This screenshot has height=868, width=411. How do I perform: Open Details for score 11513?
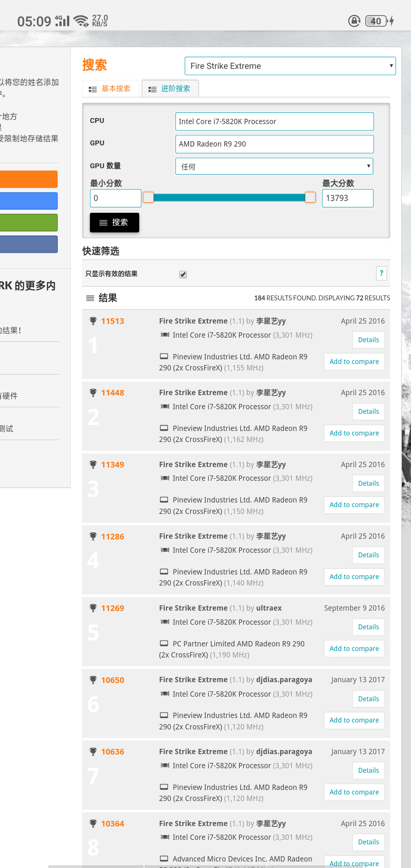(368, 340)
